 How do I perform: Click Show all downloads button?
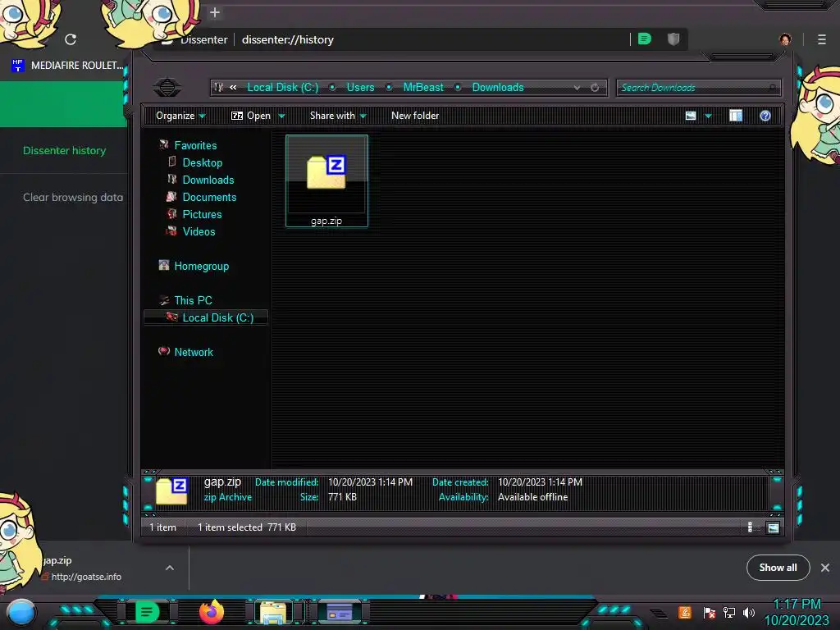(778, 568)
